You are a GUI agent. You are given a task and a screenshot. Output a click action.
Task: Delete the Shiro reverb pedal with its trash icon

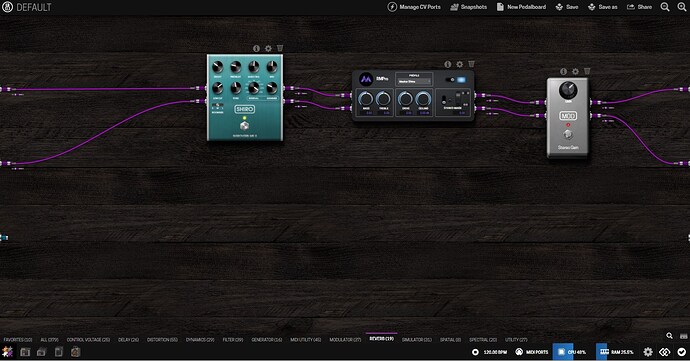(x=280, y=48)
